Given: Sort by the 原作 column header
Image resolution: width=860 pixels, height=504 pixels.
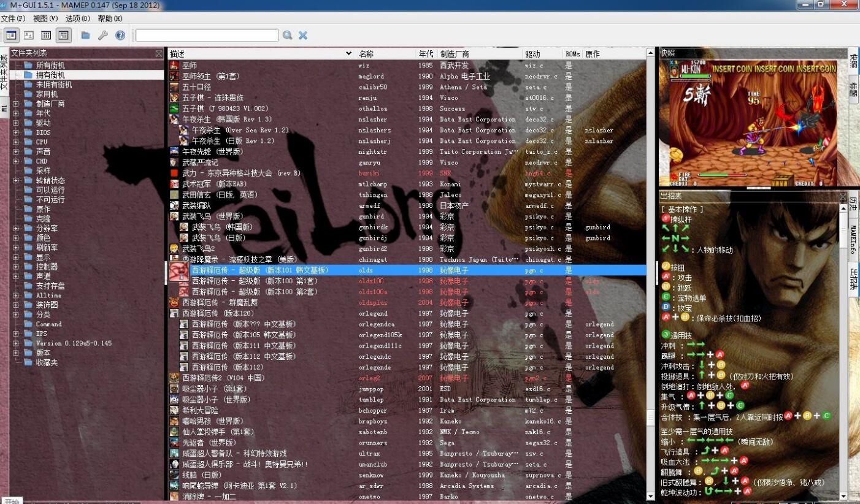Looking at the screenshot, I should tap(614, 54).
